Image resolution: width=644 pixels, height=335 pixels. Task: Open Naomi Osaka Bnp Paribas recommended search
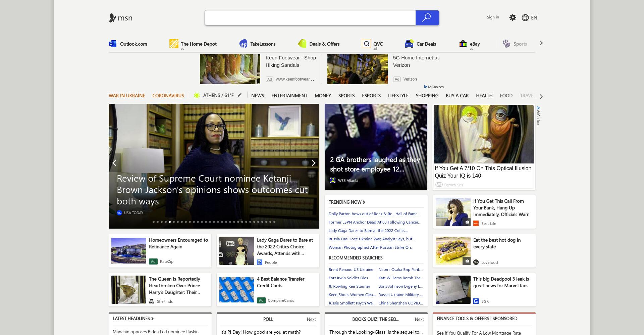401,270
